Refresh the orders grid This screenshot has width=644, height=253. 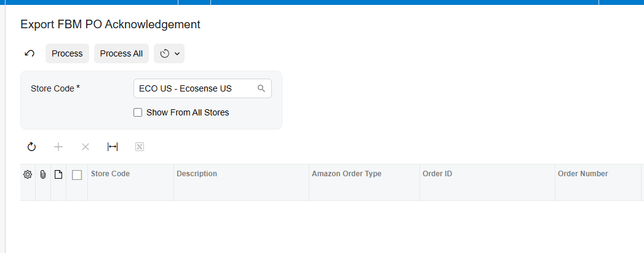(31, 147)
